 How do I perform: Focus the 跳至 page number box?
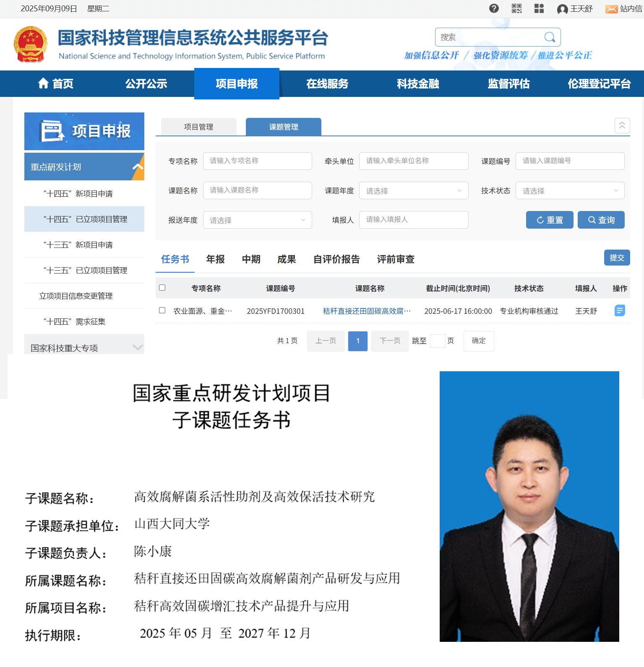click(x=438, y=341)
